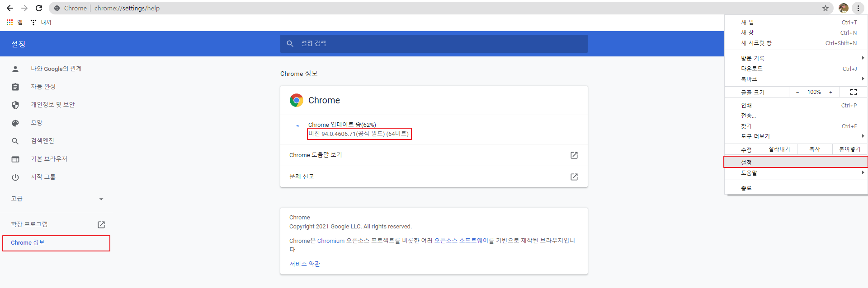868x288 pixels.
Task: Go back with the browser back arrow
Action: pyautogui.click(x=10, y=8)
